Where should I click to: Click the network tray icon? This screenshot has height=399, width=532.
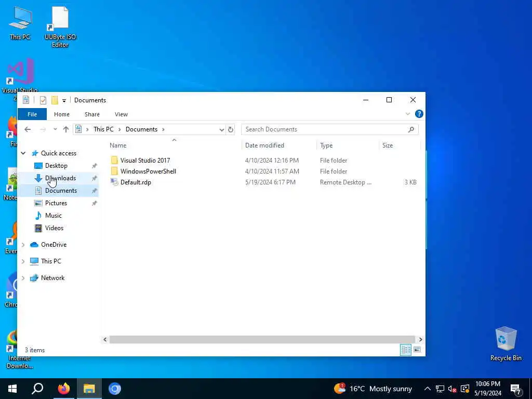pos(440,389)
